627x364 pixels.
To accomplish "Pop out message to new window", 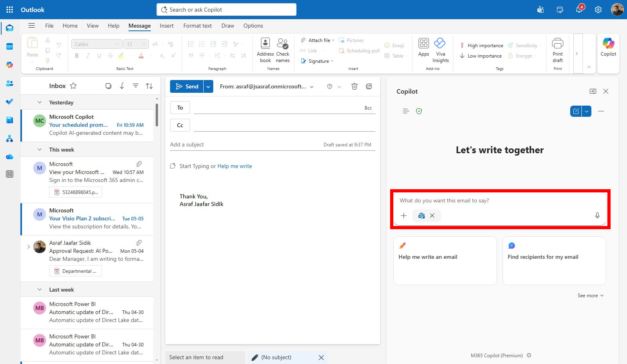I will tap(369, 86).
